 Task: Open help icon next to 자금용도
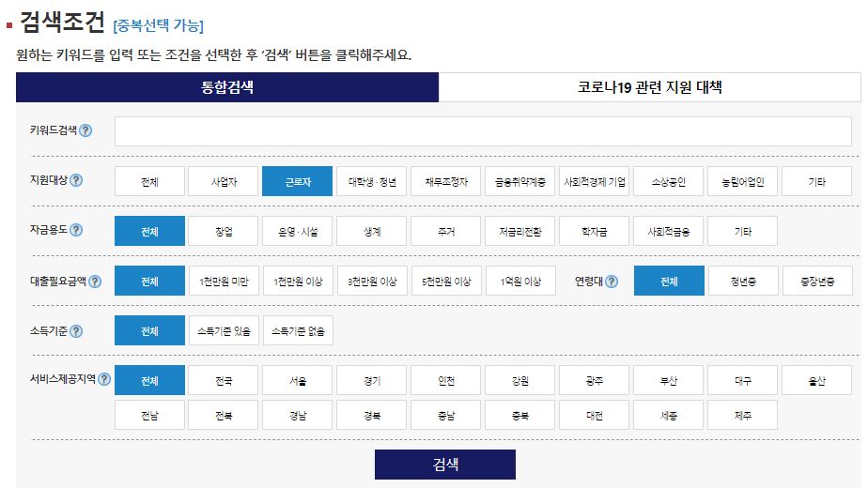[x=76, y=230]
